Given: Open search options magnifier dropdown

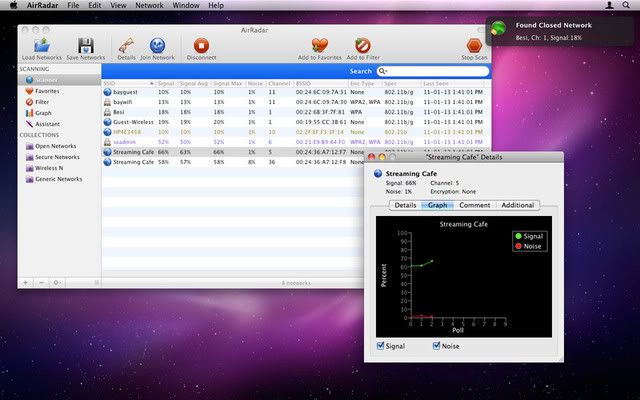Looking at the screenshot, I should pos(381,71).
